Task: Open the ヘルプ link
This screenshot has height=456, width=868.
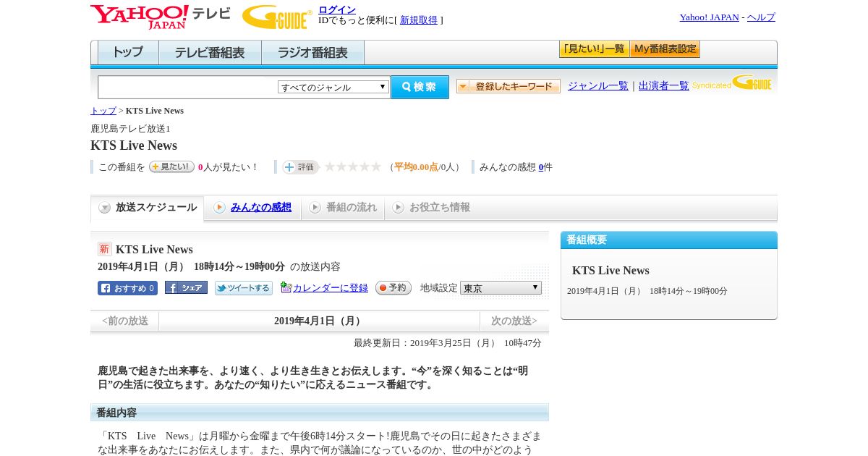Action: coord(761,17)
